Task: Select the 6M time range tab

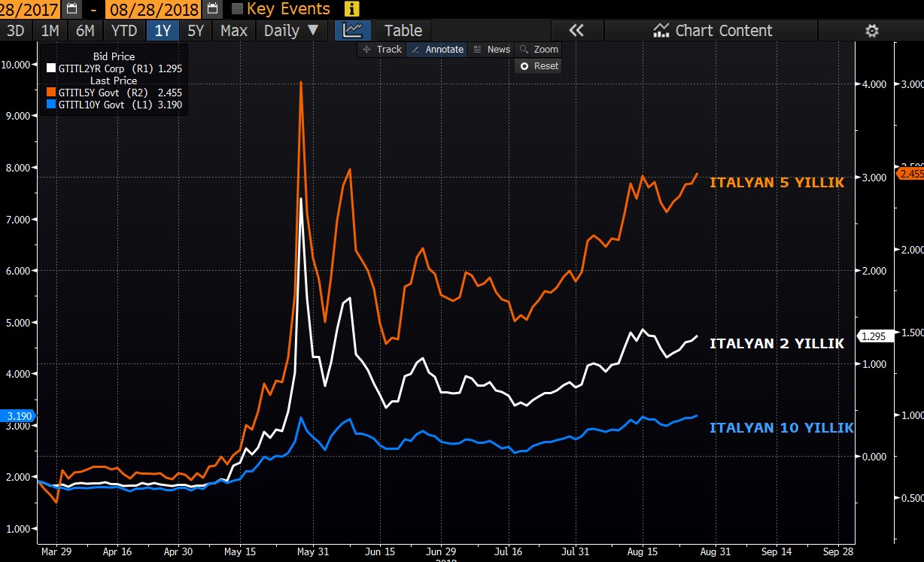Action: tap(85, 31)
